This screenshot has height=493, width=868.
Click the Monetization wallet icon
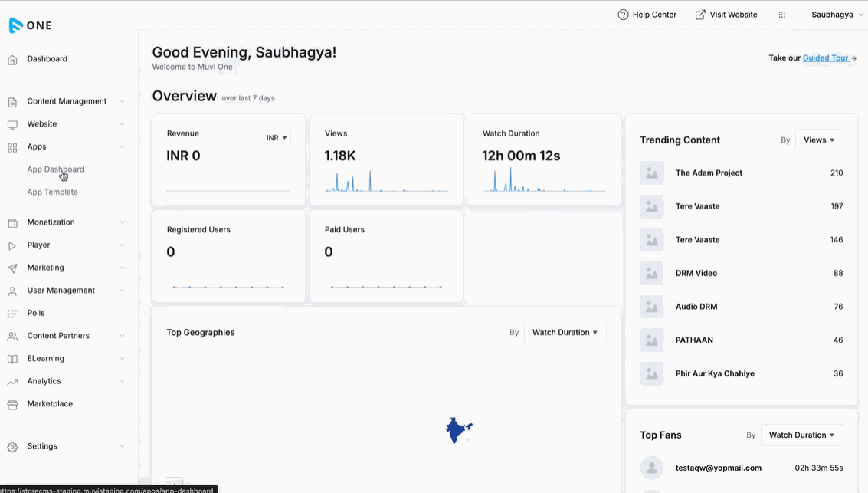click(12, 222)
